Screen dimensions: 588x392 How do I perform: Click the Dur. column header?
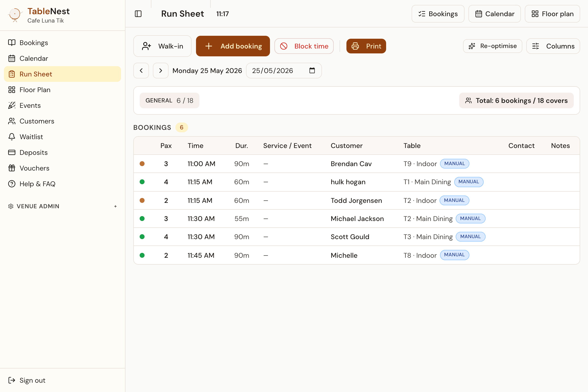(242, 146)
